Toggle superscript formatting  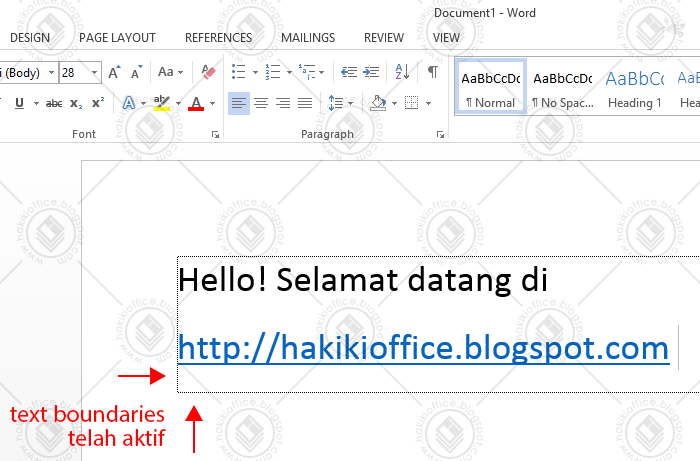pos(98,104)
